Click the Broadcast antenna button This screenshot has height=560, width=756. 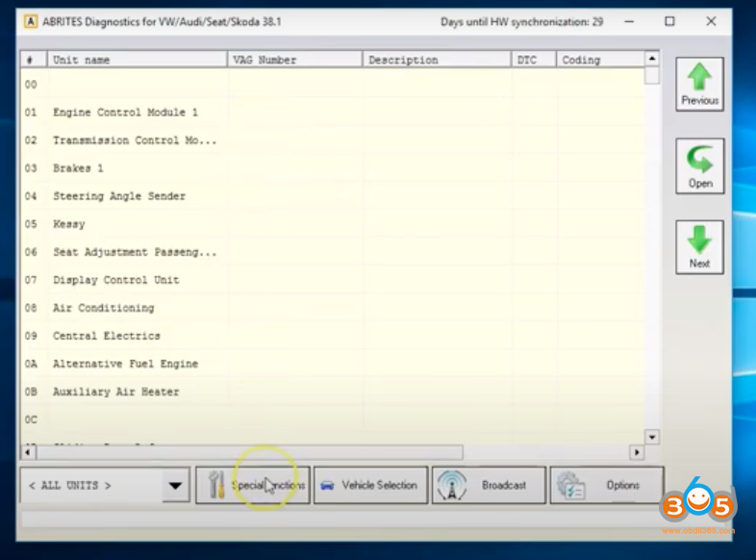489,485
